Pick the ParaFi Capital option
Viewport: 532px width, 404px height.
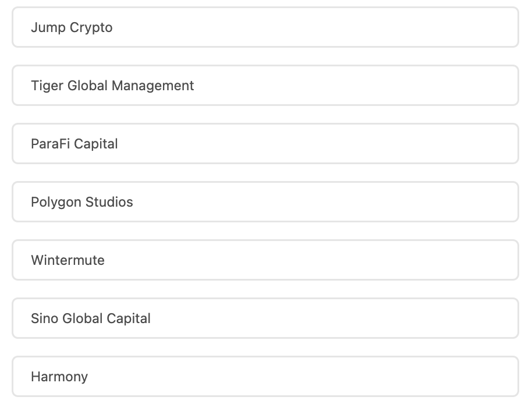(x=265, y=144)
